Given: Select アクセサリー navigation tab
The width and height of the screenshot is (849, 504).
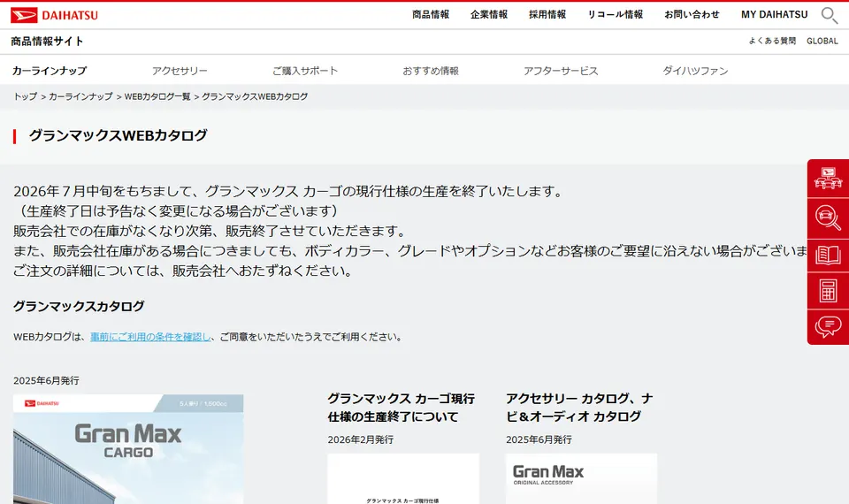Looking at the screenshot, I should (x=180, y=71).
